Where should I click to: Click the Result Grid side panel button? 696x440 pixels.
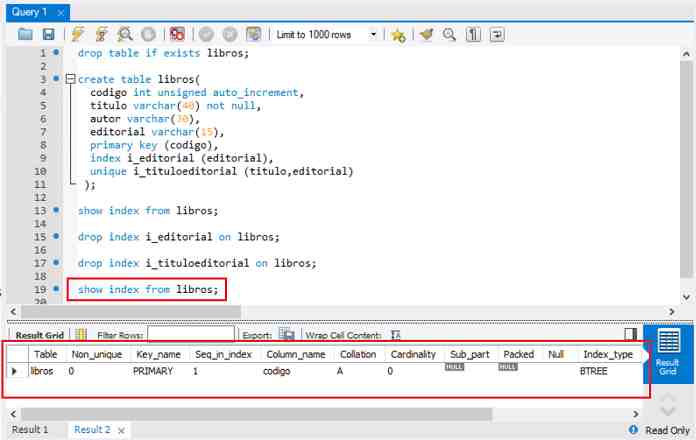coord(667,350)
